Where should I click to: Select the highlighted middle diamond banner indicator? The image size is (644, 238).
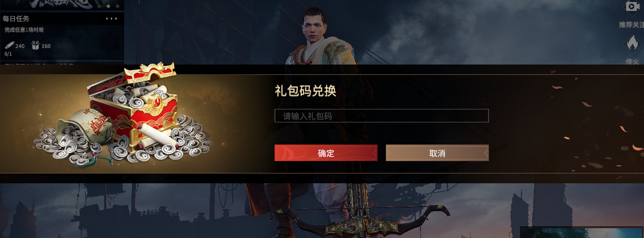pos(108,5)
